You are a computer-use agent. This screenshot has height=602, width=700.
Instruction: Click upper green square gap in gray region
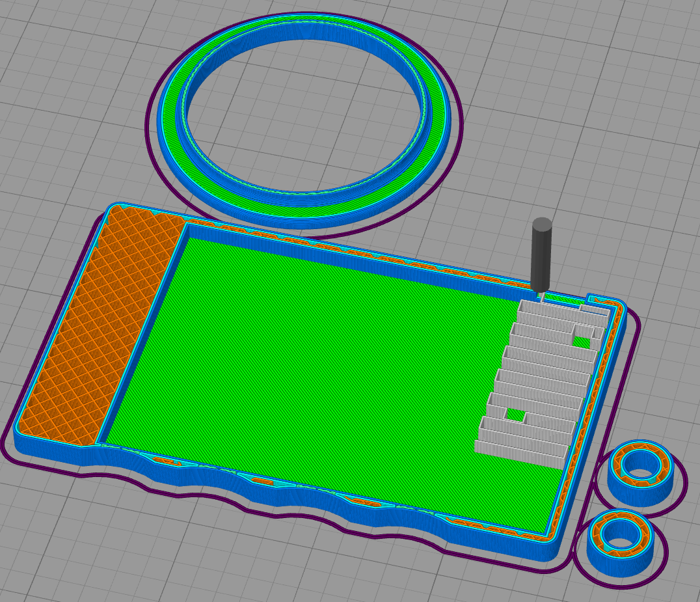click(582, 342)
